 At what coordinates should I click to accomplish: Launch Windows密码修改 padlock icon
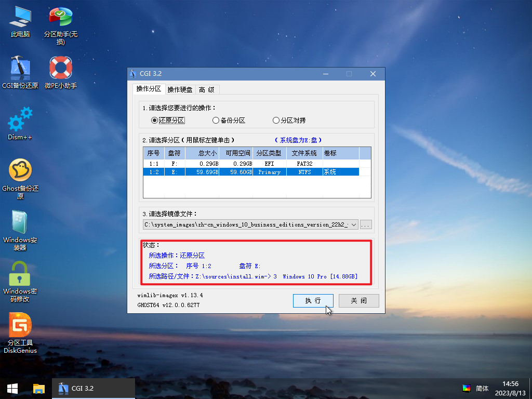(20, 273)
